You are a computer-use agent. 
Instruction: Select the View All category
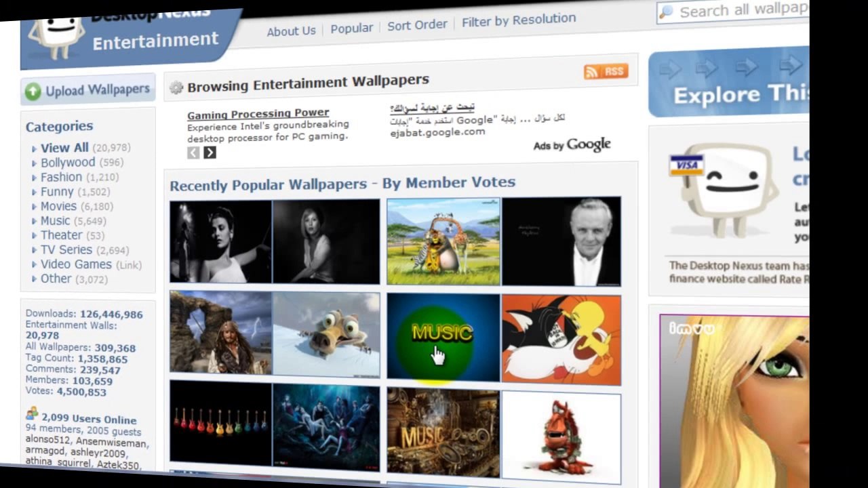click(64, 148)
